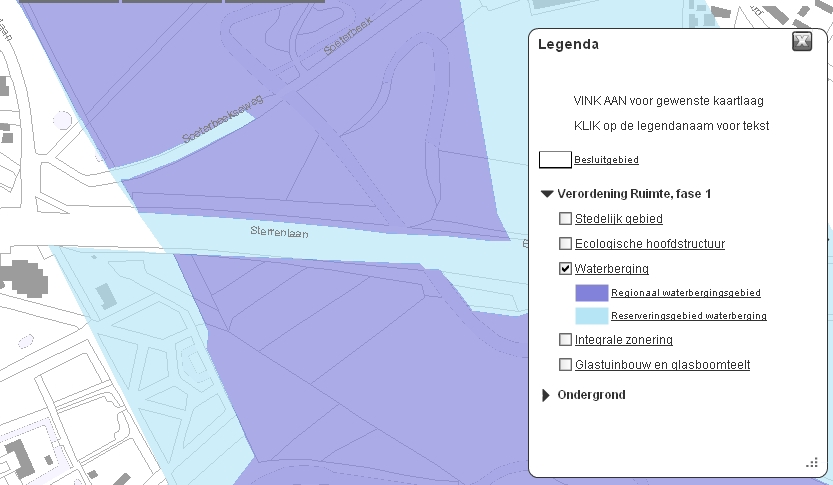Uncheck the Waterberging layer checkbox
833x485 pixels.
[x=565, y=268]
